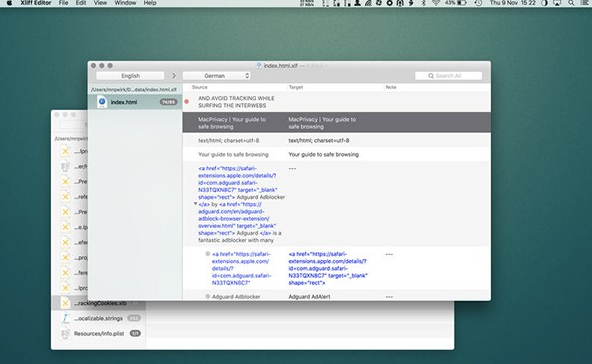Click the magnifier icon in Search All
592x364 pixels.
pyautogui.click(x=431, y=76)
